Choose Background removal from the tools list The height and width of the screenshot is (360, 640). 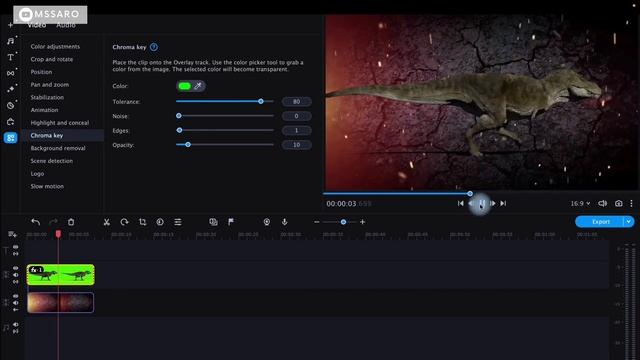pyautogui.click(x=58, y=148)
